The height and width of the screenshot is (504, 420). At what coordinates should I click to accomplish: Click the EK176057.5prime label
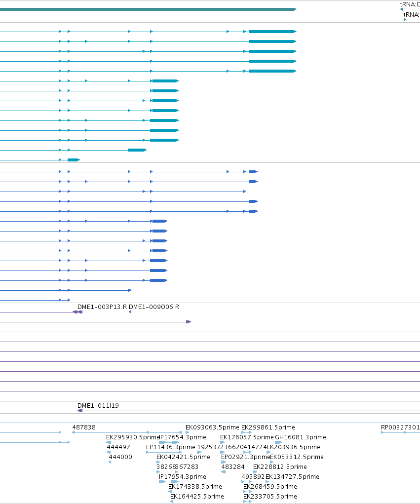pos(247,437)
